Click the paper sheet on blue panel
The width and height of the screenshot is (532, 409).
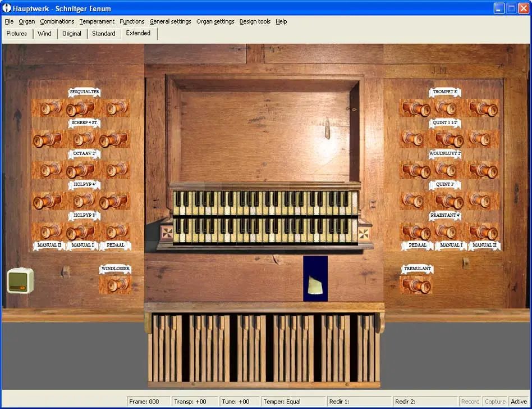pos(315,284)
